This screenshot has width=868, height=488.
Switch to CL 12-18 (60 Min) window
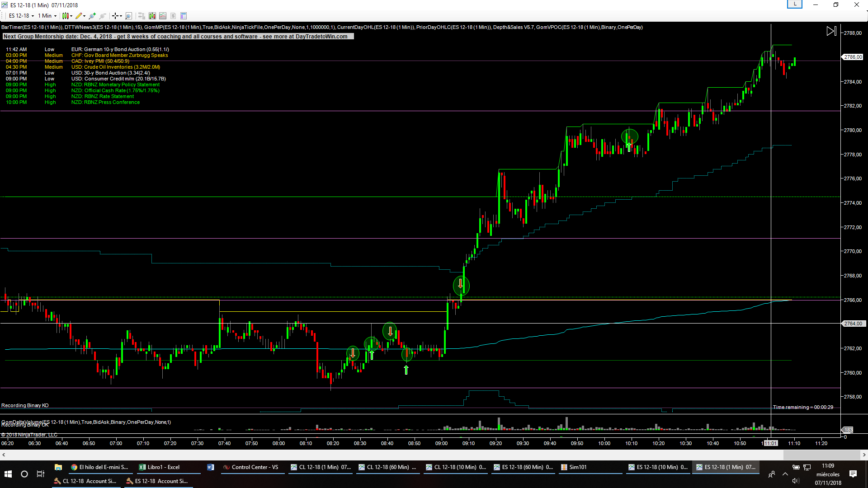click(x=387, y=467)
